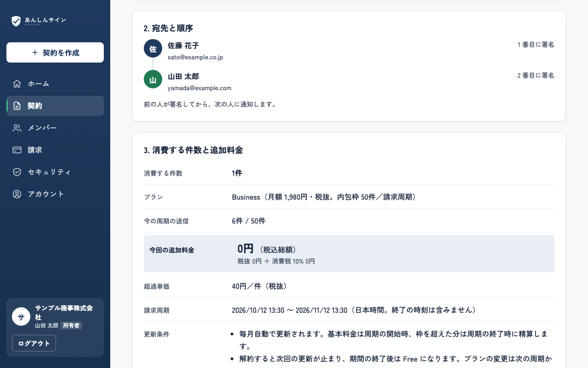Viewport: 588px width, 368px height.
Task: Click the 税抜 0円 ＋ 消費税 breakdown
Action: click(276, 261)
